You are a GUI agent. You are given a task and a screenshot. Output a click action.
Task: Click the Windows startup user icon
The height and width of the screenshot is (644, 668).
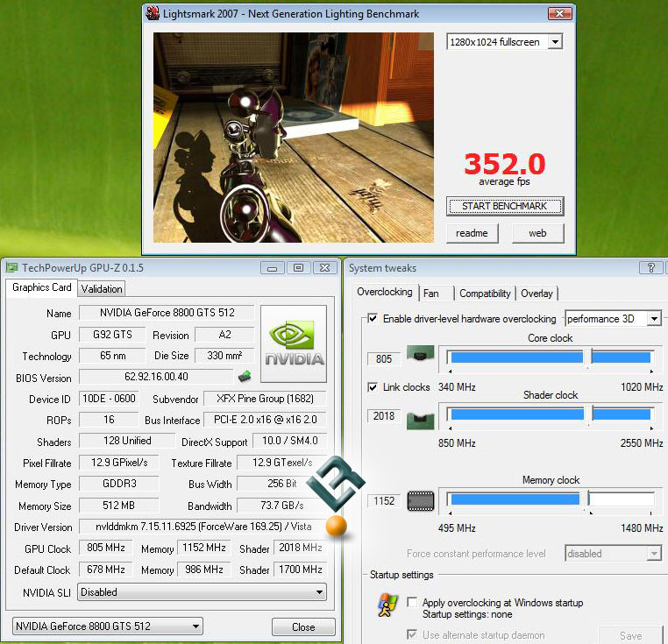pyautogui.click(x=387, y=605)
